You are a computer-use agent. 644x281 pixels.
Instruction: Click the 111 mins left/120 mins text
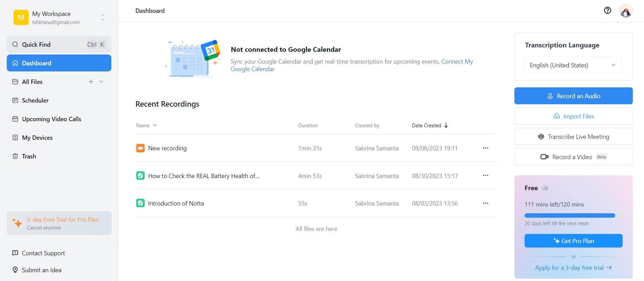pyautogui.click(x=554, y=204)
